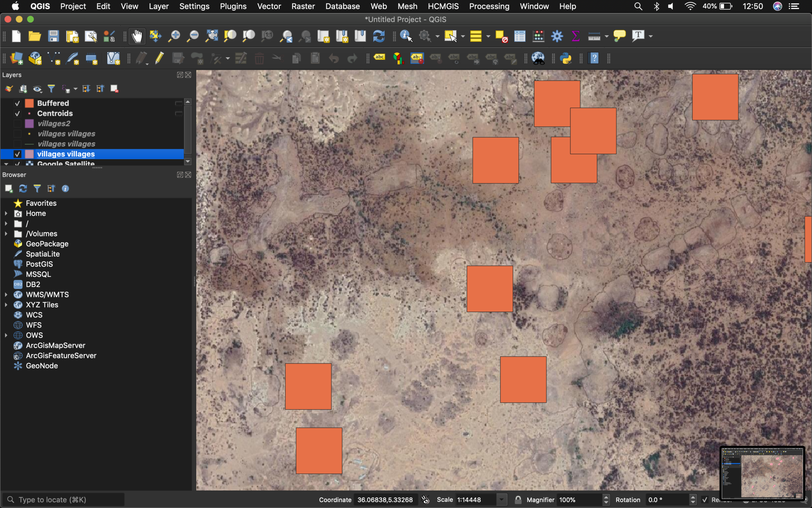The width and height of the screenshot is (812, 508).
Task: Open the Measure Line ruler tool
Action: coord(594,37)
